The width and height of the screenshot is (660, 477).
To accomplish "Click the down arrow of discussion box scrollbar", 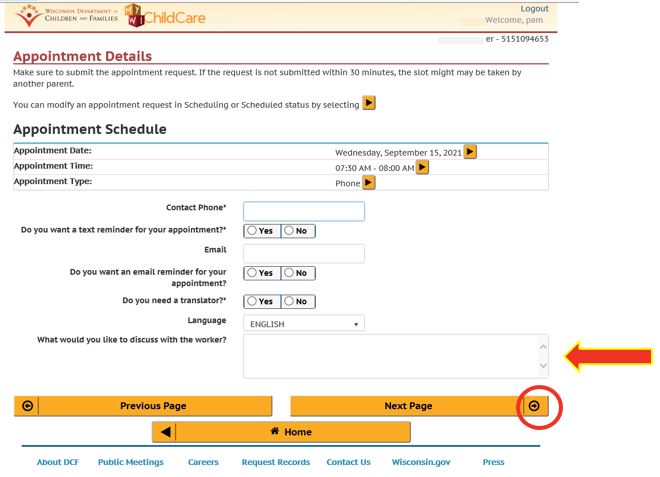I will [543, 367].
